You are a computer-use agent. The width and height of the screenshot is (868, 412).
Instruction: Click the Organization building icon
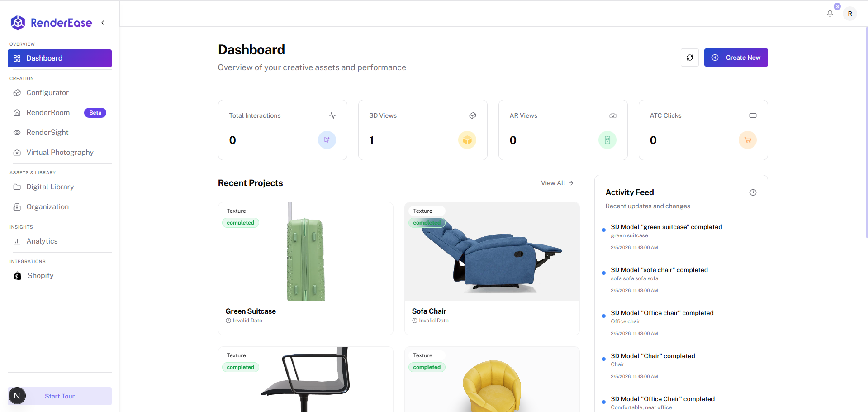[x=17, y=207]
